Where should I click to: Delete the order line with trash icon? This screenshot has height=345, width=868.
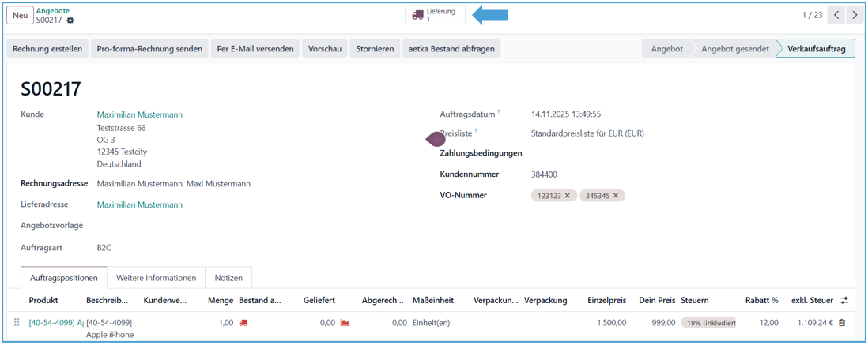[x=842, y=323]
